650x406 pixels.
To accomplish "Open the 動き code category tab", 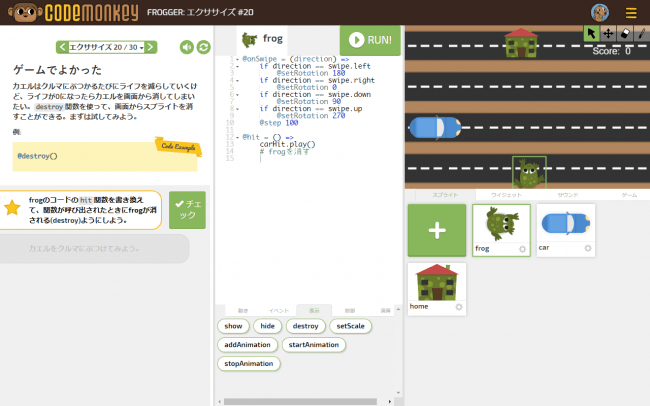I will click(243, 311).
